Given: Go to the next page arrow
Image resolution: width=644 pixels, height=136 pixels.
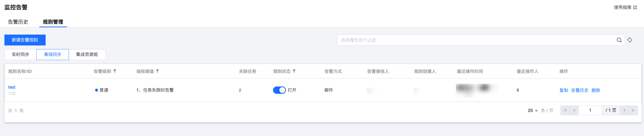Looking at the screenshot, I should pos(625,110).
